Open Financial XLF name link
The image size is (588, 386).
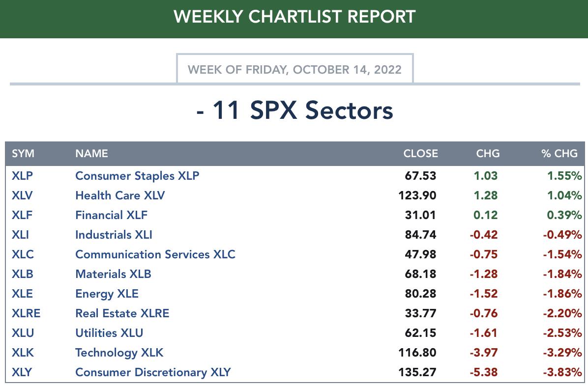pos(112,215)
